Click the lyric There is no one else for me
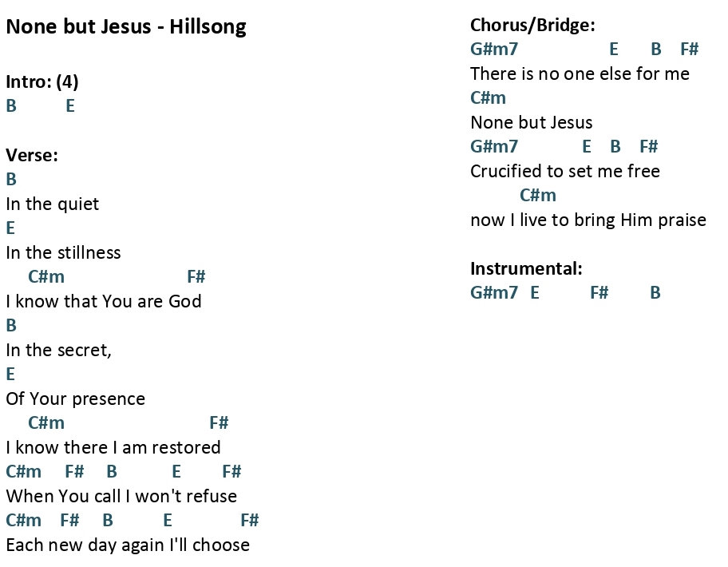This screenshot has width=728, height=567. pos(580,73)
